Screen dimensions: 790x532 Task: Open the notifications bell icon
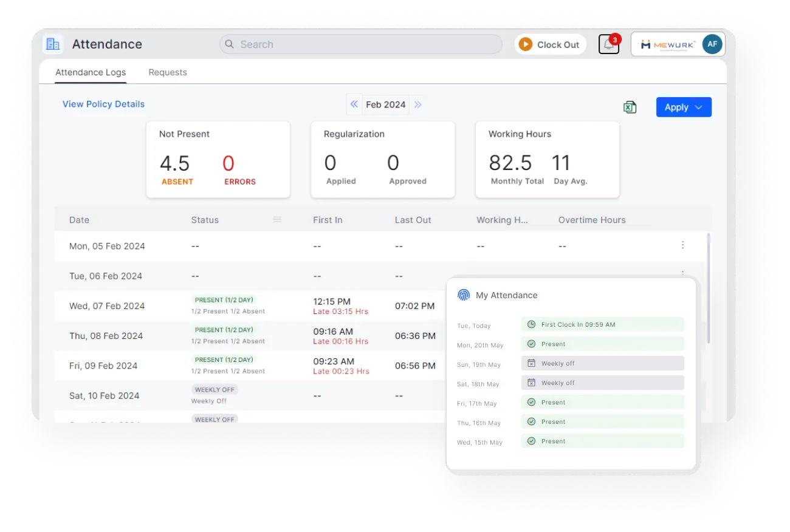click(x=608, y=44)
